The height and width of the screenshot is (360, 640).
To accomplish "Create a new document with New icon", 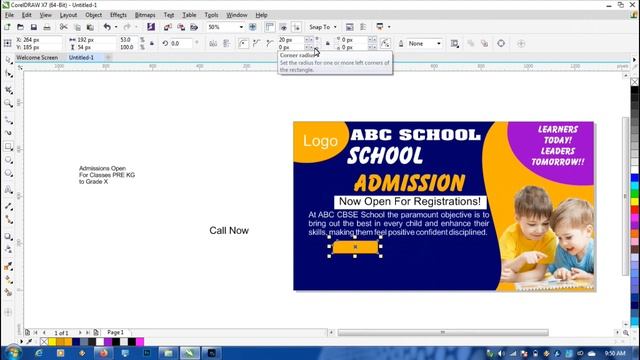I will [x=7, y=27].
